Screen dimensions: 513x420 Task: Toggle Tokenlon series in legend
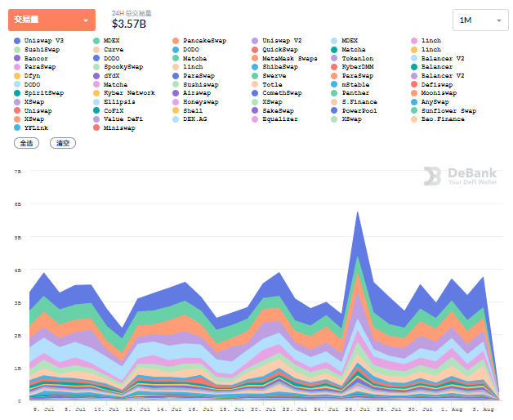click(x=352, y=58)
